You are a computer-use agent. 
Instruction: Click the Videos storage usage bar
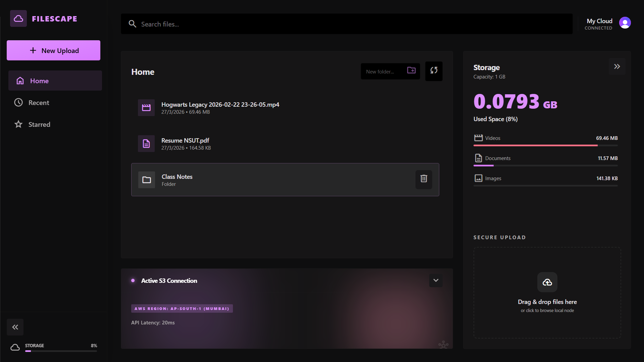tap(545, 145)
